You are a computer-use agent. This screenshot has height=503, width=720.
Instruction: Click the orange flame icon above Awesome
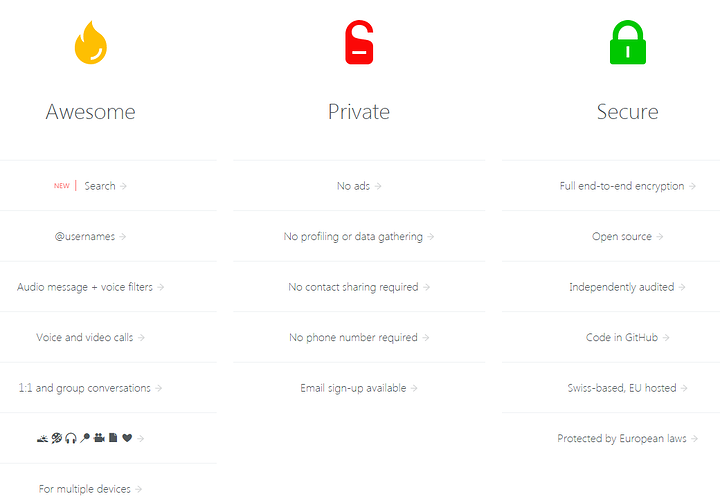pyautogui.click(x=90, y=45)
